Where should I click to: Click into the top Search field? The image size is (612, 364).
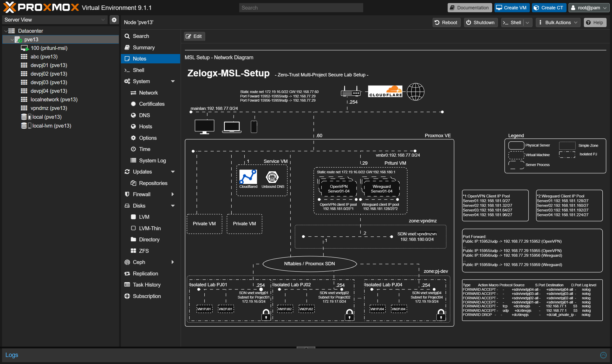tap(301, 8)
